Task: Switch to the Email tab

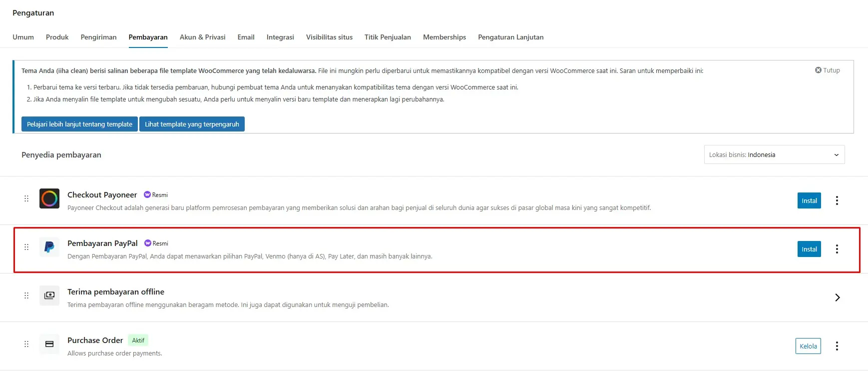Action: click(x=246, y=37)
